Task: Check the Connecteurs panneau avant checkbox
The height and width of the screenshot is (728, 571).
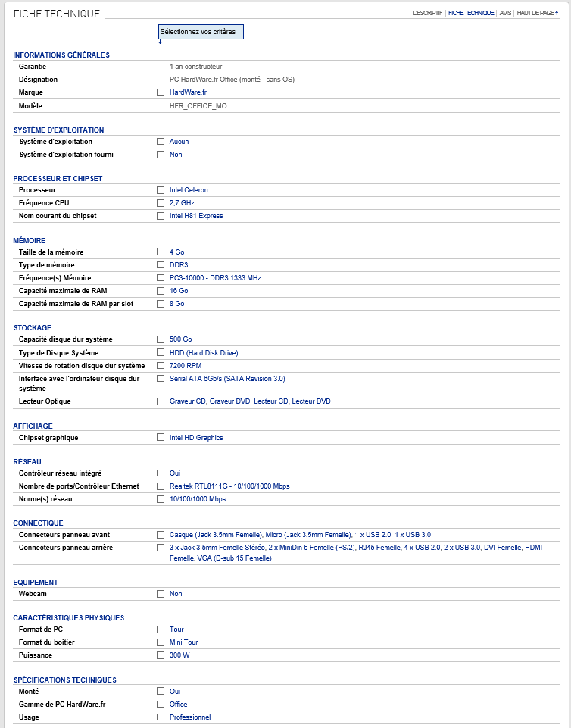Action: click(x=161, y=535)
